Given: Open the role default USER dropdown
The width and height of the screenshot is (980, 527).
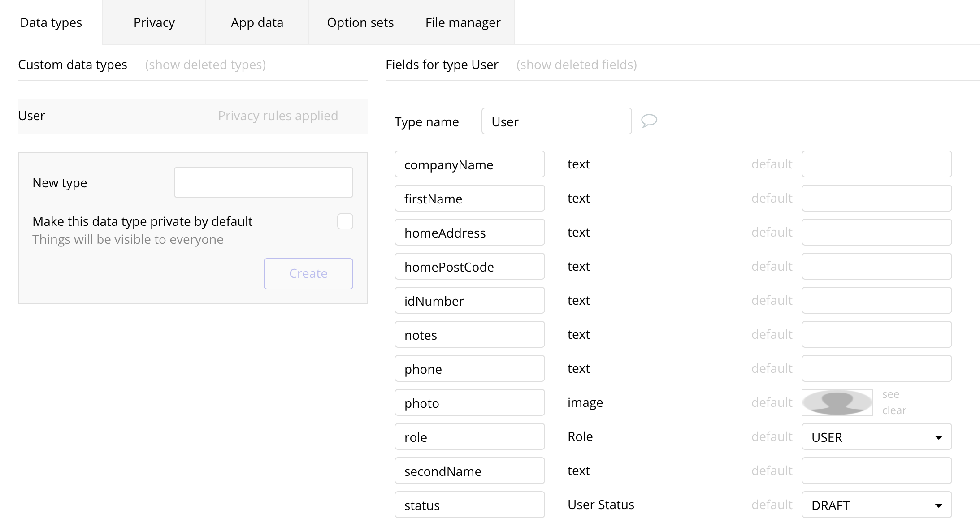Looking at the screenshot, I should (876, 437).
